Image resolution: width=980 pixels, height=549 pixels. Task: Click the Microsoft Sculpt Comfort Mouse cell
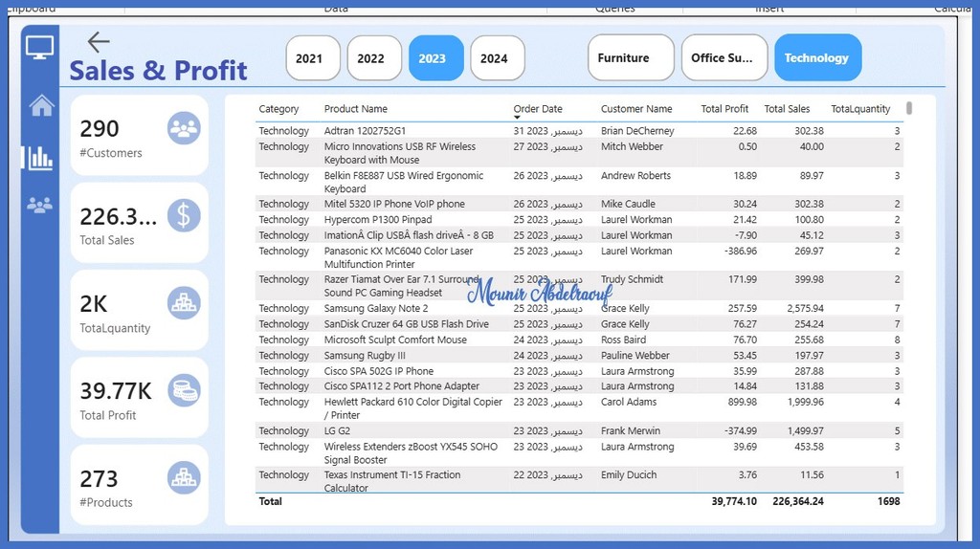395,340
